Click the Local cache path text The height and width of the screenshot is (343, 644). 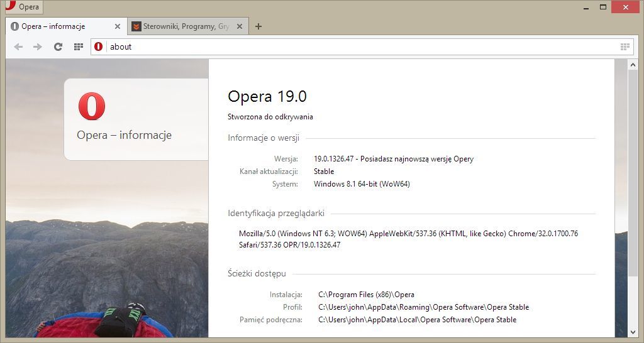pos(418,320)
